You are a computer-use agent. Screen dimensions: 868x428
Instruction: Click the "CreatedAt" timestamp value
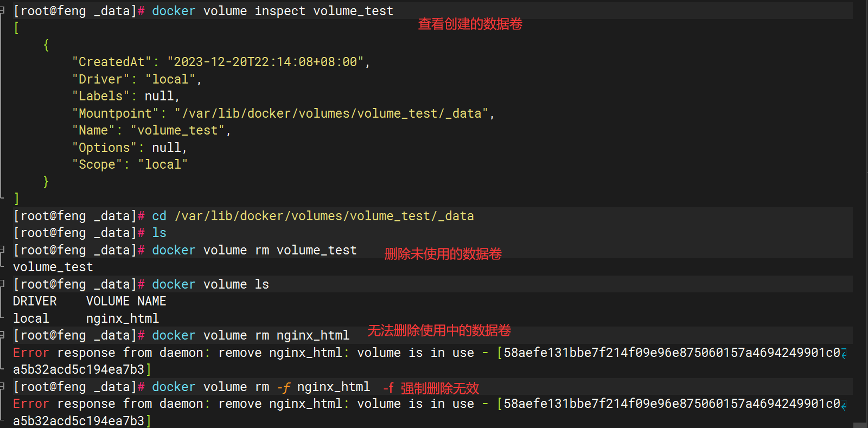click(265, 62)
